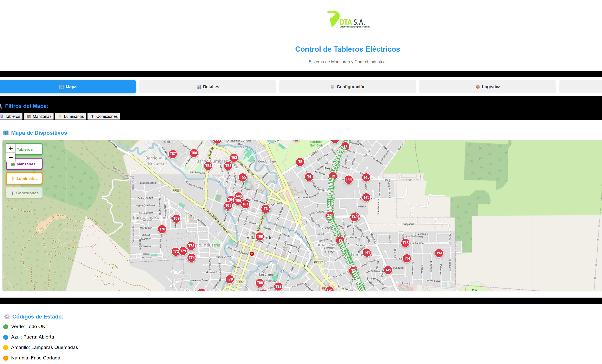Zoom in on the map
Screen dimensions: 602x364
11,148
